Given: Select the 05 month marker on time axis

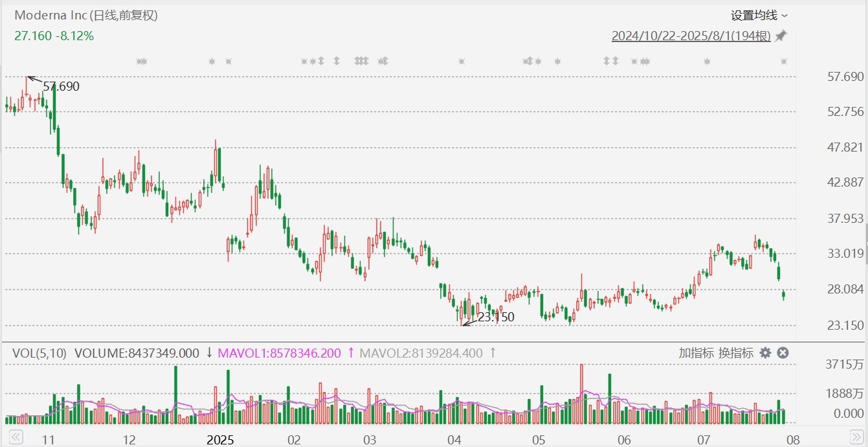Looking at the screenshot, I should [x=539, y=440].
